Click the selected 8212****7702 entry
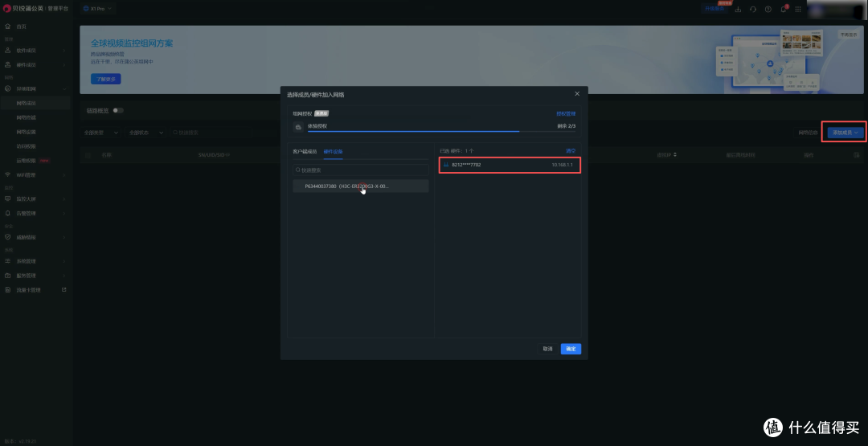This screenshot has width=868, height=446. [510, 165]
